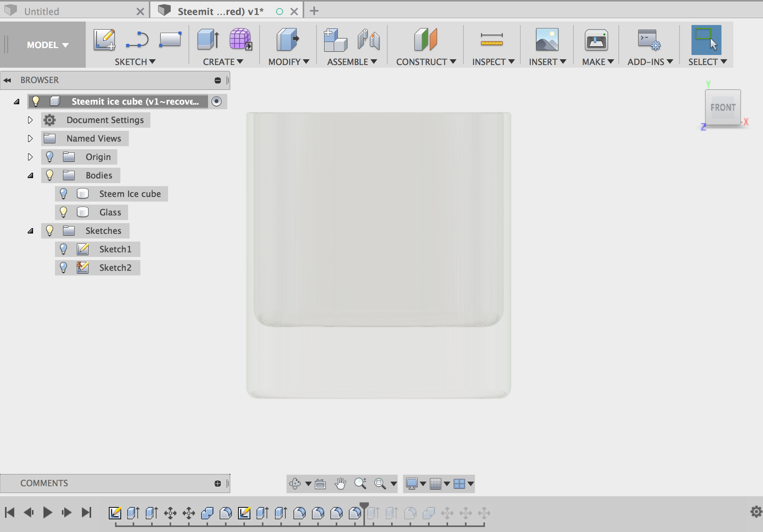
Task: Toggle visibility of Sketches folder
Action: tap(50, 231)
